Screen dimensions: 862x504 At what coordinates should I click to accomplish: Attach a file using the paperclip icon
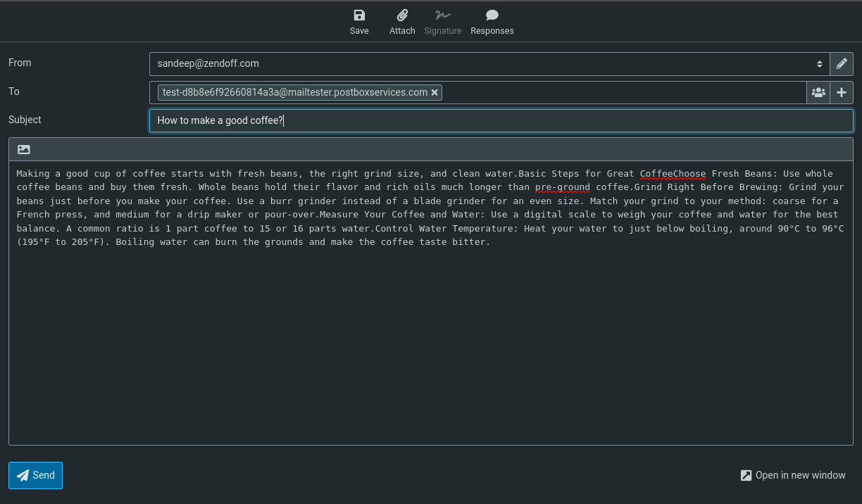click(402, 22)
